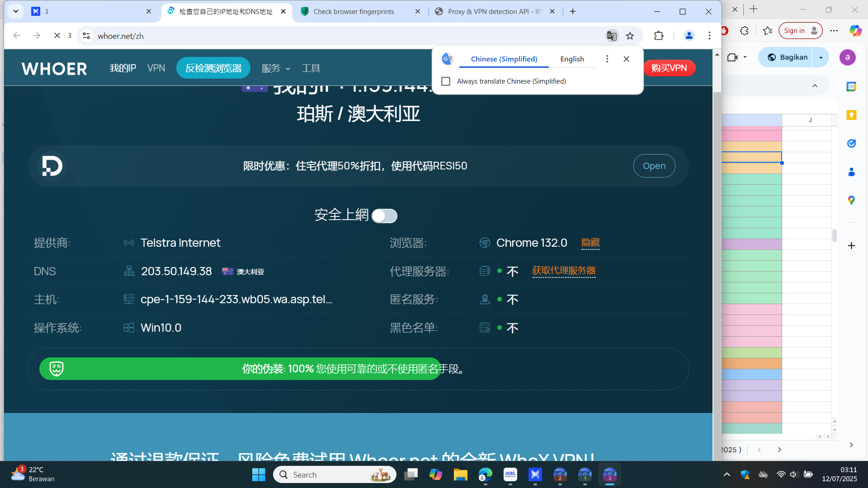
Task: Go to next sheet tab arrow
Action: (x=779, y=450)
